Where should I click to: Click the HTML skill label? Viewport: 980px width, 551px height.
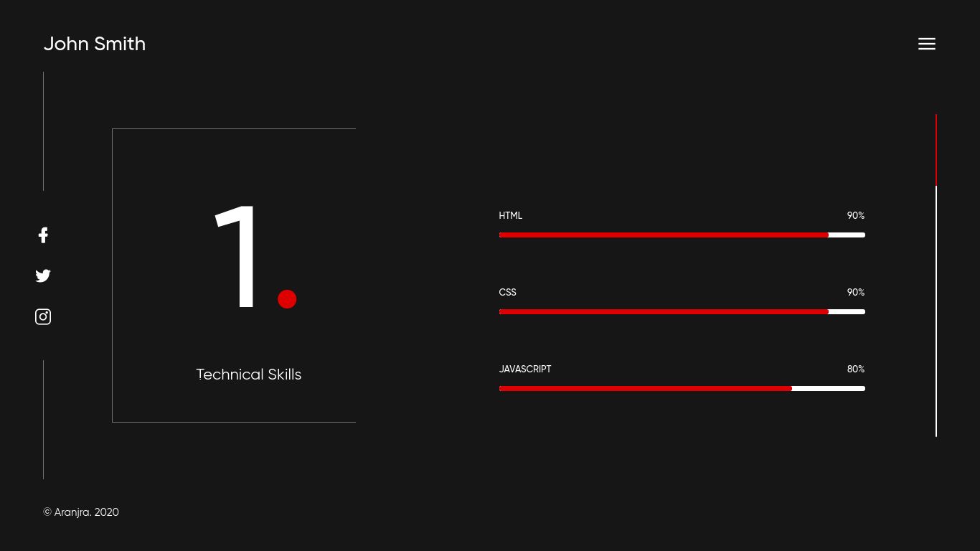[x=511, y=216]
